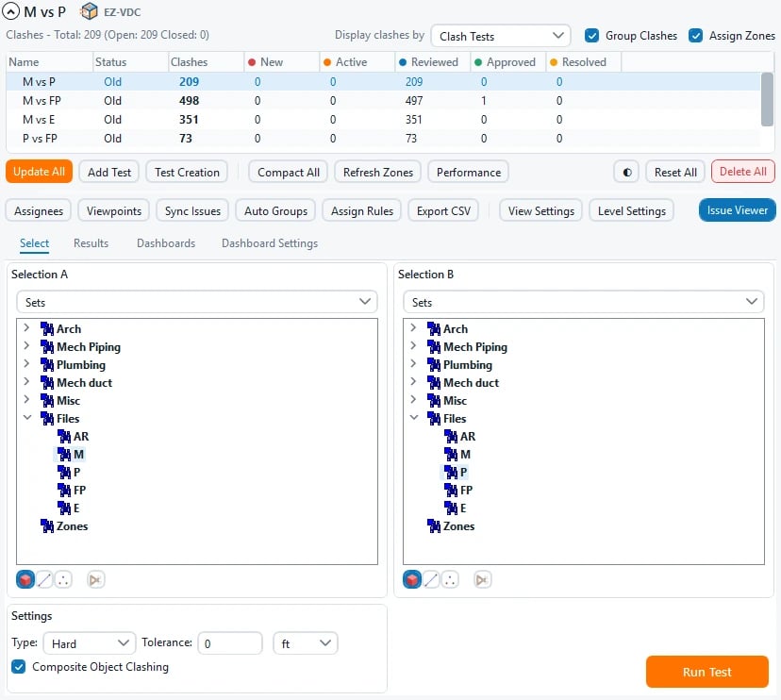Select the line geometry icon under Selection A
Viewport: 781px width, 700px height.
pyautogui.click(x=44, y=579)
